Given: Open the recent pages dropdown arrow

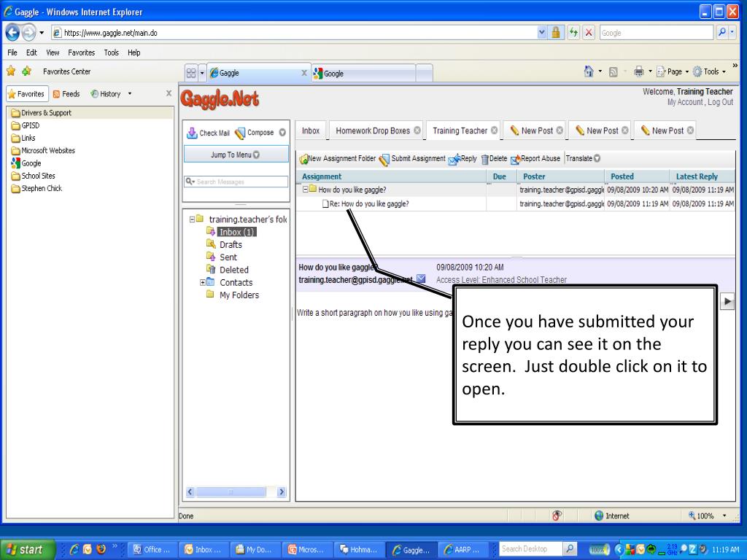Looking at the screenshot, I should click(x=42, y=33).
